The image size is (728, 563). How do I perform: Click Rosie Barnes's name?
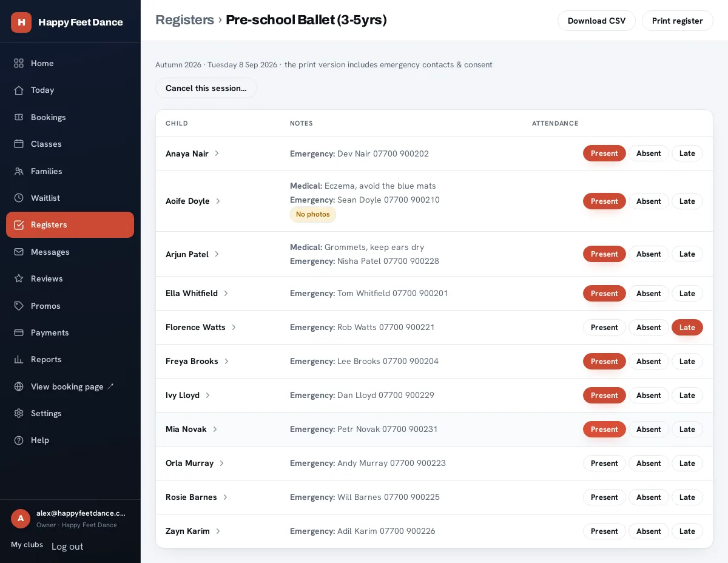coord(191,497)
